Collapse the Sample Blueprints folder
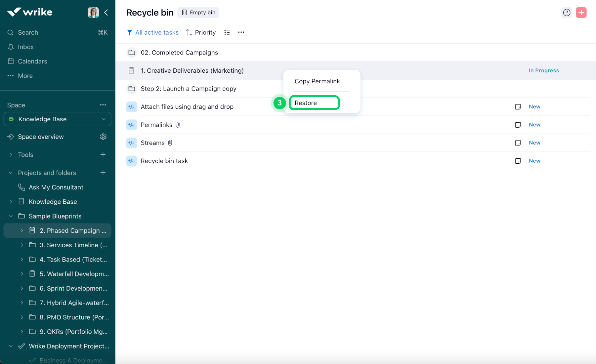 click(x=11, y=216)
